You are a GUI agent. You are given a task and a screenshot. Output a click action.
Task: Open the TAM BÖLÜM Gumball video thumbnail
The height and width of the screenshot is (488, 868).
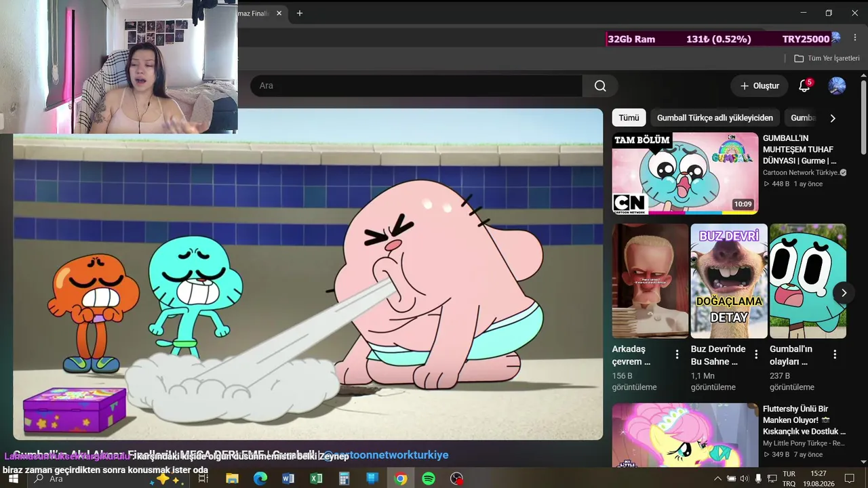click(685, 174)
